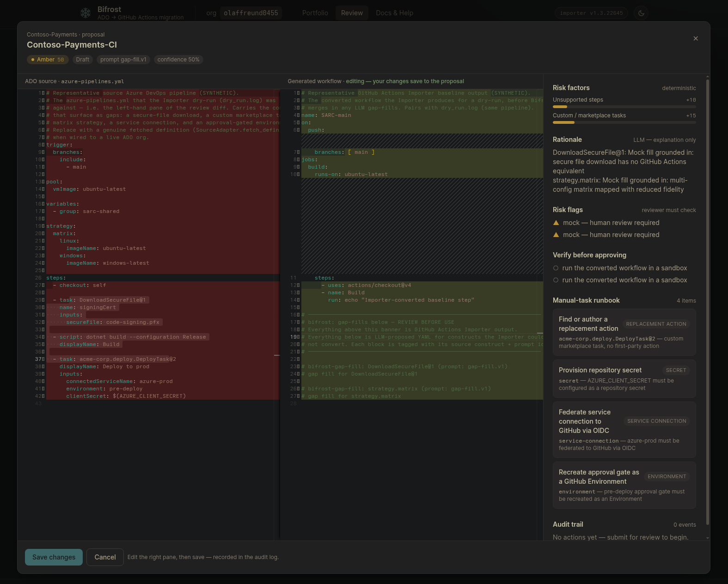Click the ENVIRONMENT tag

(x=667, y=476)
